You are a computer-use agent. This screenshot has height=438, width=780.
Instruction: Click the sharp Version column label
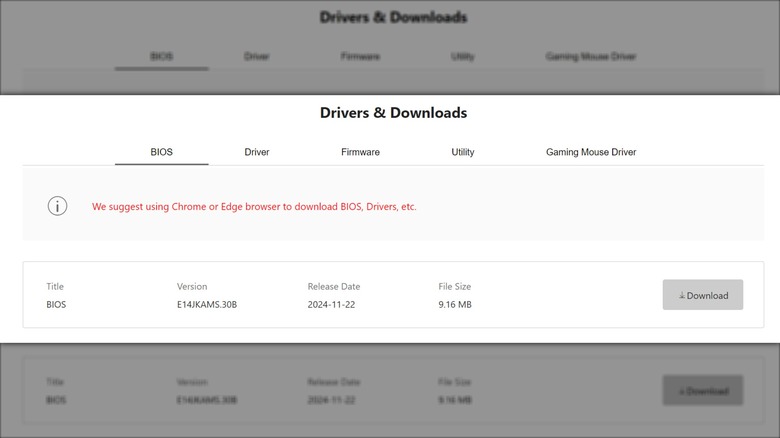(x=192, y=287)
